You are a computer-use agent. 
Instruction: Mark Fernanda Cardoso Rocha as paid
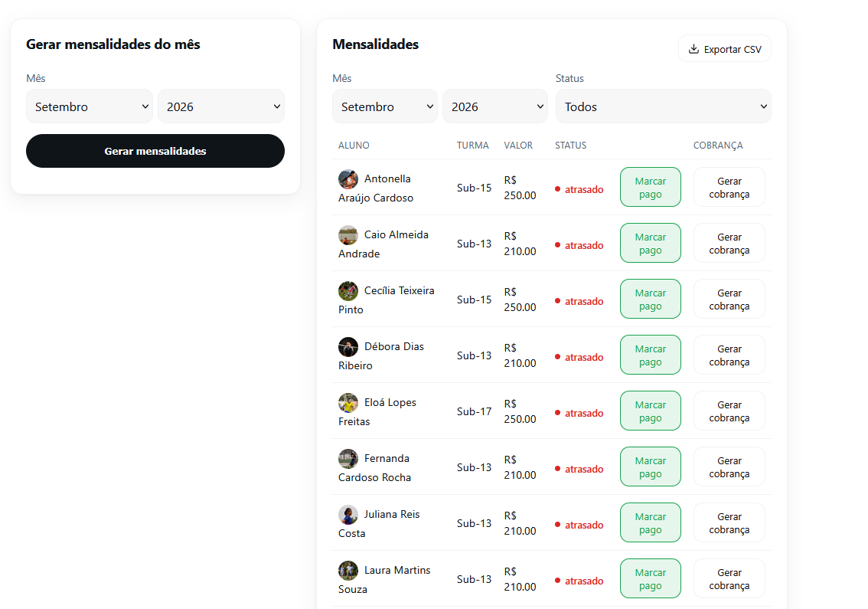click(x=651, y=467)
